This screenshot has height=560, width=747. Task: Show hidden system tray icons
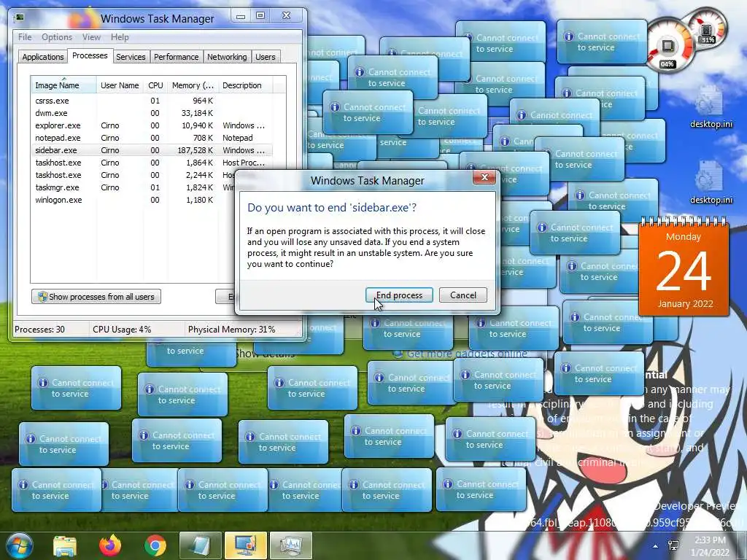pos(656,546)
